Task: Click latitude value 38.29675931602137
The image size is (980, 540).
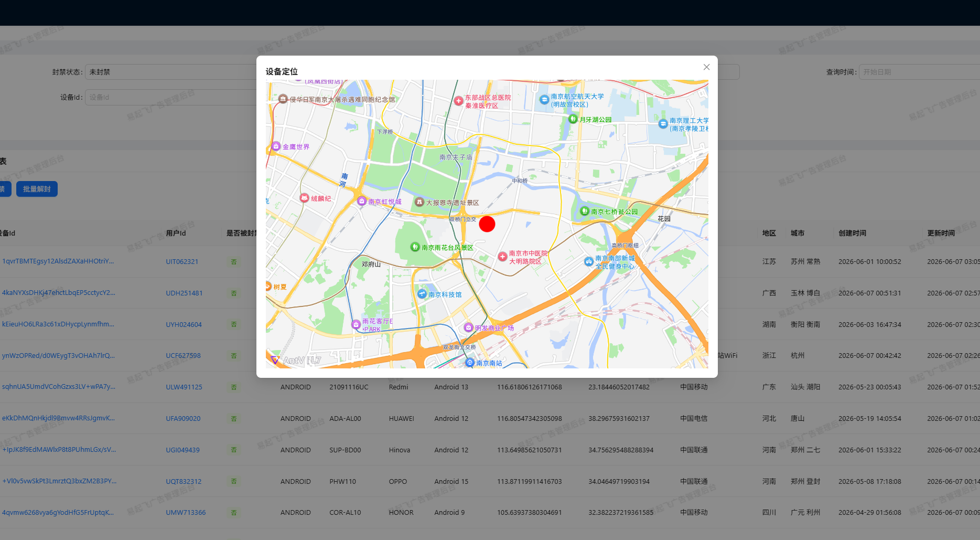Action: tap(619, 418)
